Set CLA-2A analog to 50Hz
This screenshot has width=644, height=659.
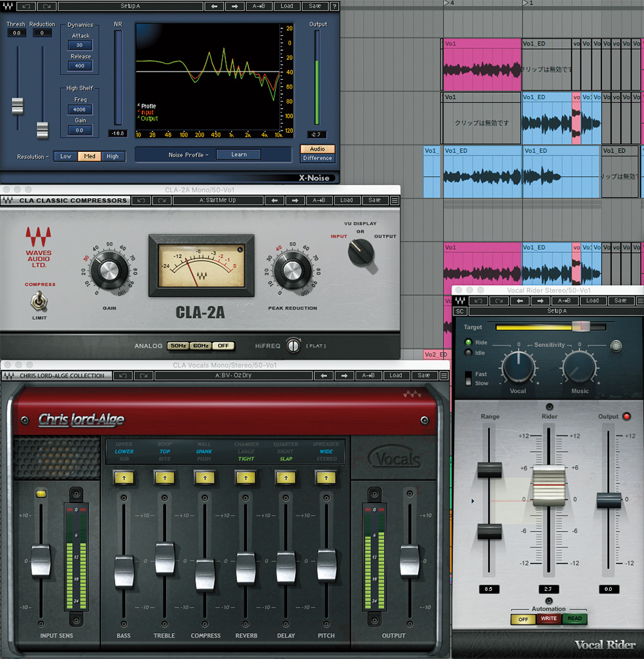coord(178,346)
